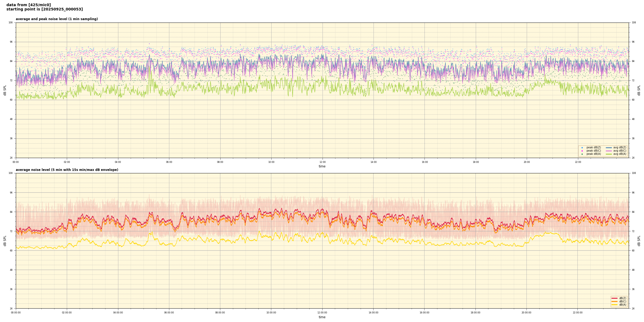This screenshot has height=322, width=644.
Task: Click the avg dB(Z) legend line swatch
Action: (x=609, y=148)
